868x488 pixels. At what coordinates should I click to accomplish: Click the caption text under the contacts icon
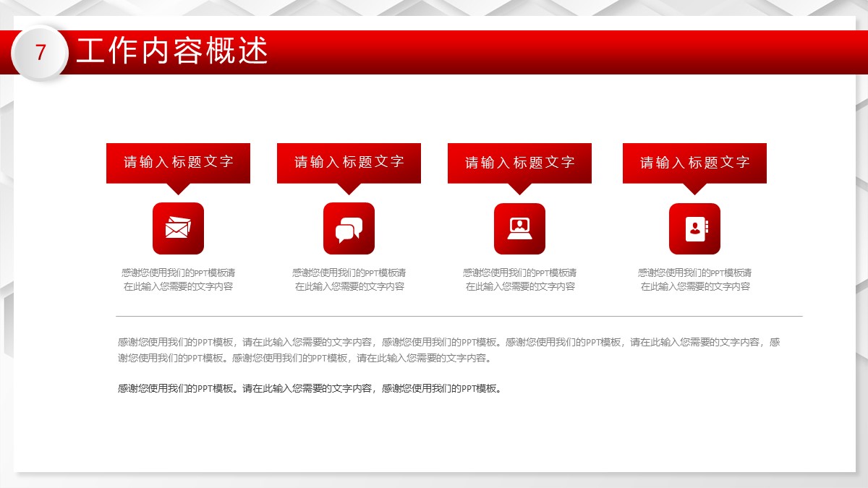694,280
